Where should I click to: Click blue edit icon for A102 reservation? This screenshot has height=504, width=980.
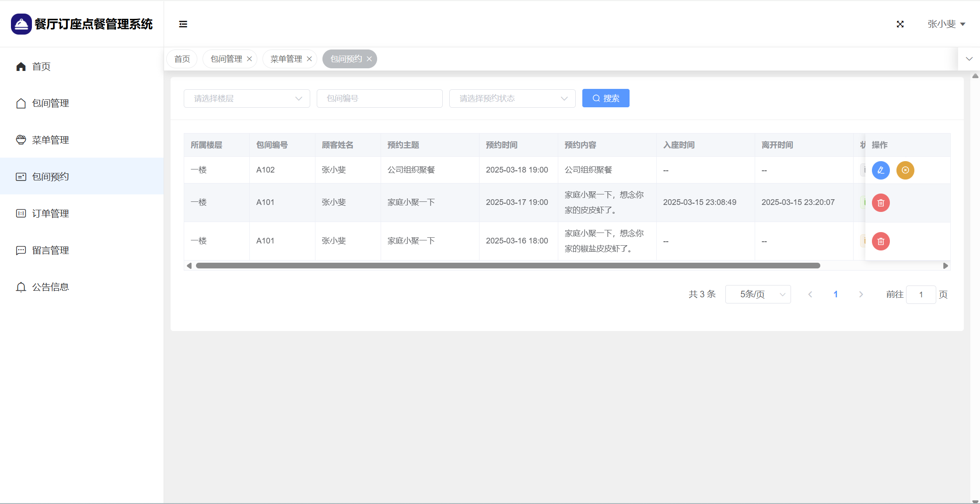881,170
